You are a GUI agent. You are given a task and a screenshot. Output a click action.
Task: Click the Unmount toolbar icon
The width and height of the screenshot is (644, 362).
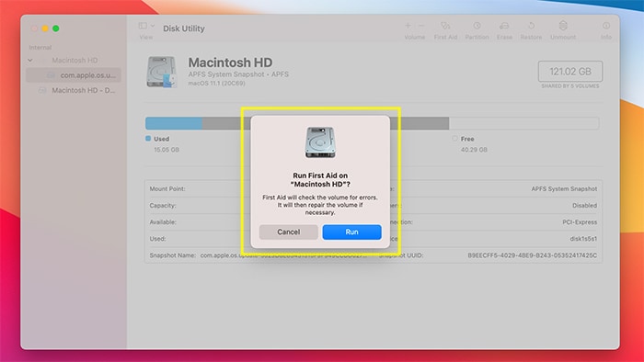pos(563,26)
